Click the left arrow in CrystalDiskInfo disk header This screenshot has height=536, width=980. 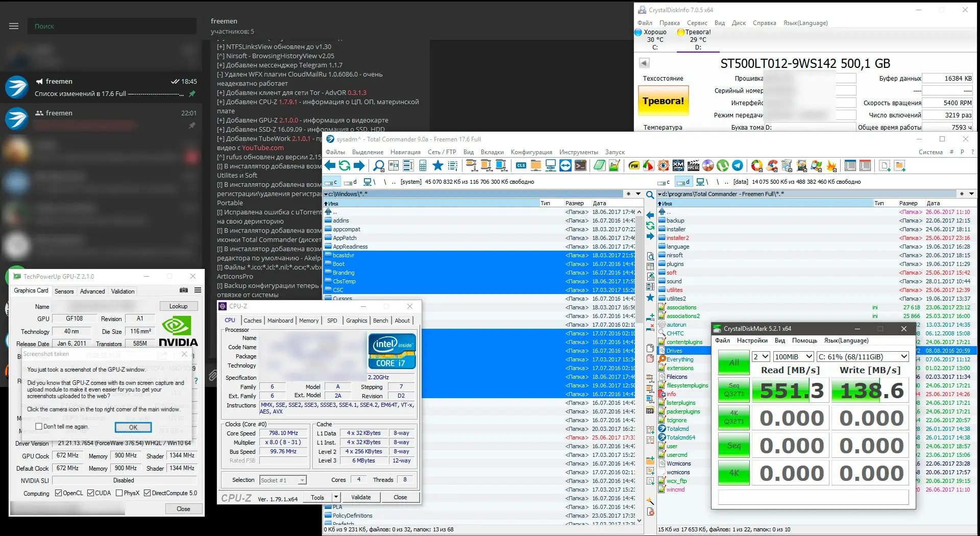(644, 63)
